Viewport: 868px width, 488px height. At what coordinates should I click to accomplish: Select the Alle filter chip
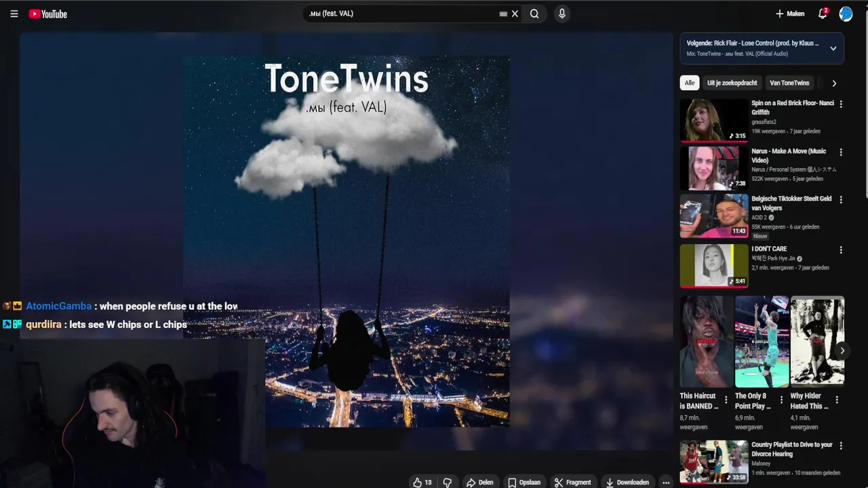(x=690, y=83)
